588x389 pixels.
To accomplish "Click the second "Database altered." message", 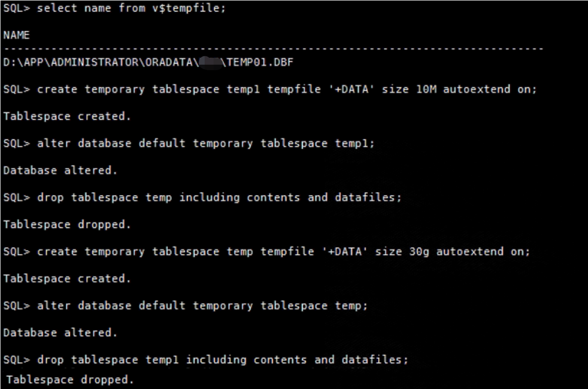I will coord(60,332).
